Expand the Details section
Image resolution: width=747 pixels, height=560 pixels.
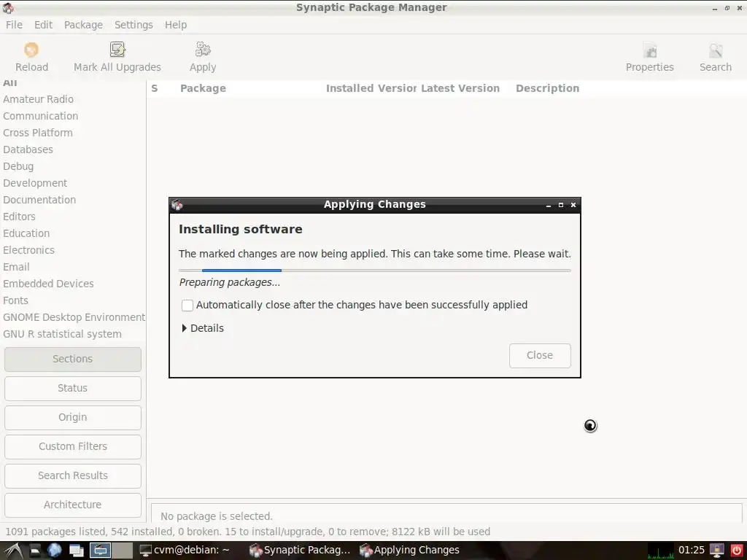(203, 328)
